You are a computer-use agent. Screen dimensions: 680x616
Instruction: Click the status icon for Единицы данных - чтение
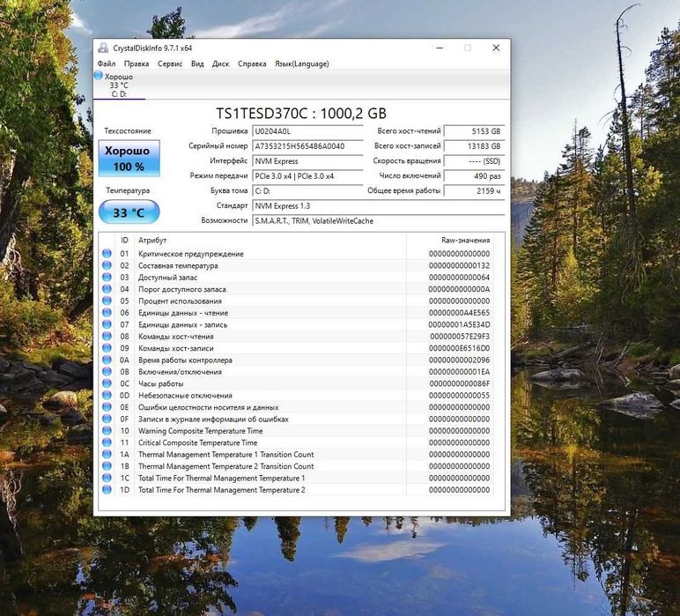[x=107, y=312]
